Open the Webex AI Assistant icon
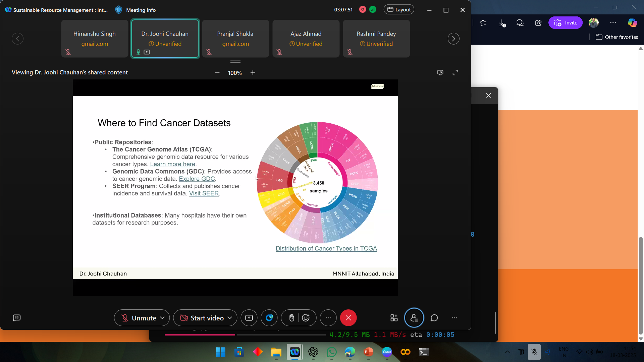This screenshot has height=362, width=644. (x=269, y=318)
